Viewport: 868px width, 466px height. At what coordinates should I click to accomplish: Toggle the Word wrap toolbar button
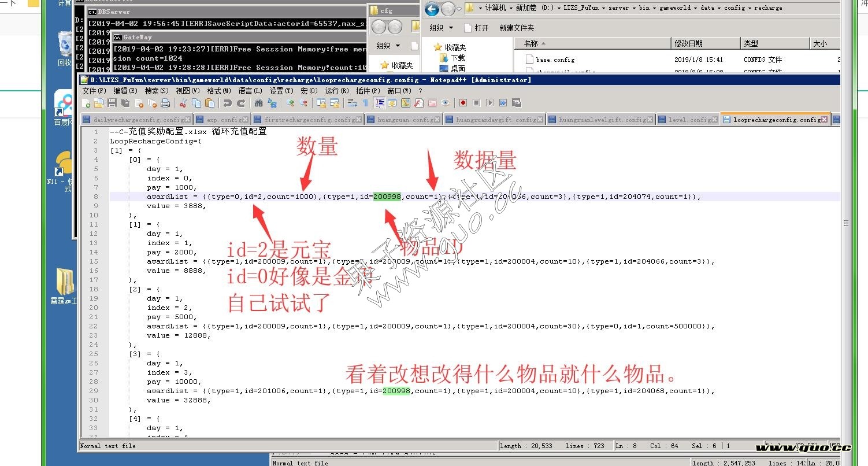point(352,103)
